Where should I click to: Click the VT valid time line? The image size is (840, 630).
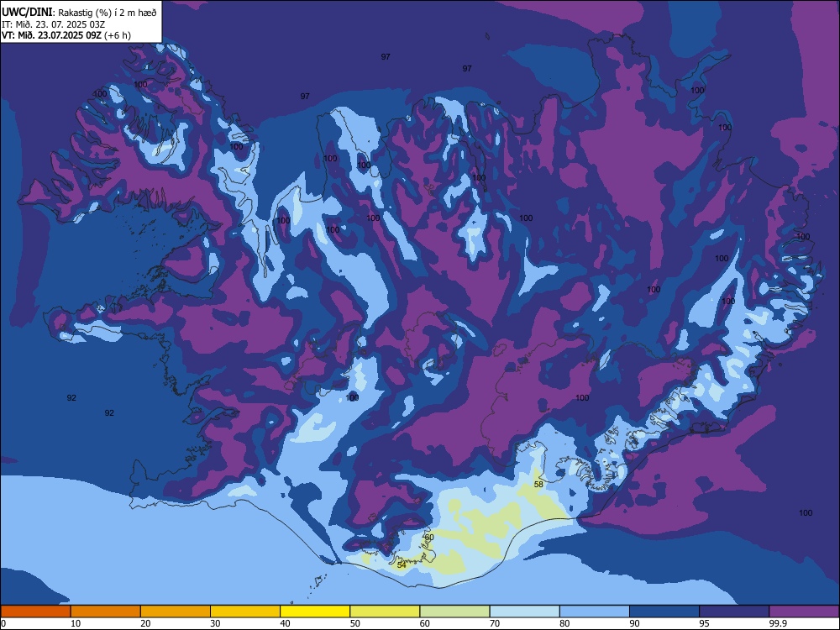pos(66,35)
